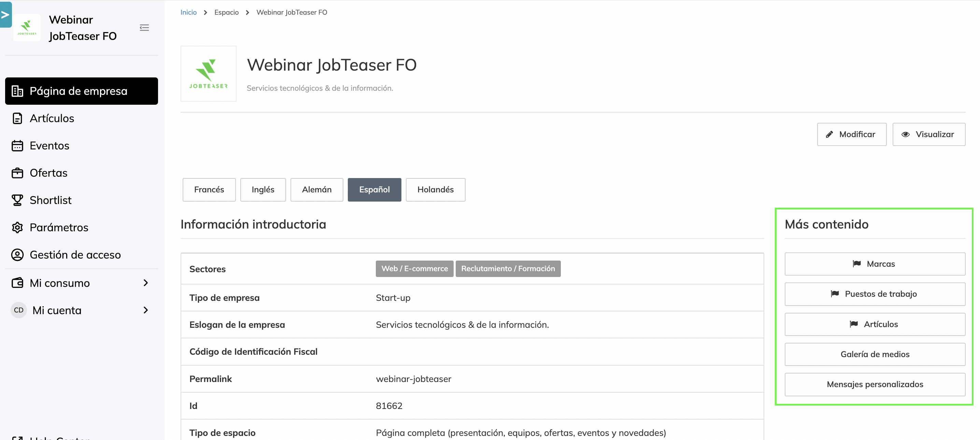
Task: Open Marcas under Más contenido
Action: (x=875, y=264)
